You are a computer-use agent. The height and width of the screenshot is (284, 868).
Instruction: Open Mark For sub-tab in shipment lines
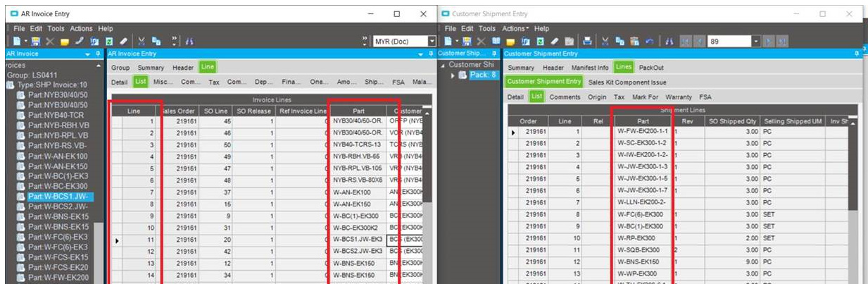(645, 97)
